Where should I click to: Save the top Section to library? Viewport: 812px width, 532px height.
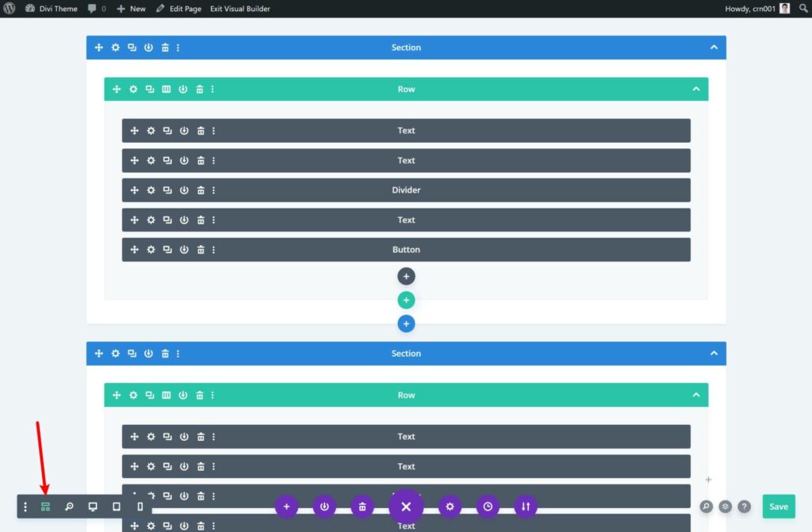coord(148,48)
